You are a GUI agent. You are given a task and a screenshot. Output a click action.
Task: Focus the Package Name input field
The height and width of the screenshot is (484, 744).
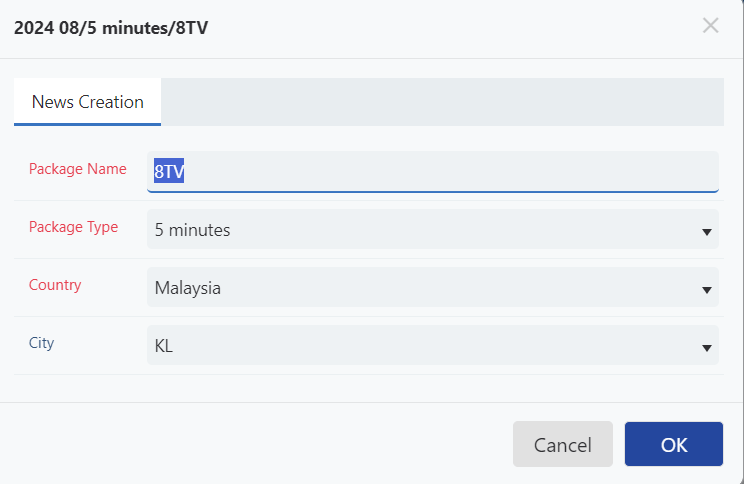coord(433,172)
